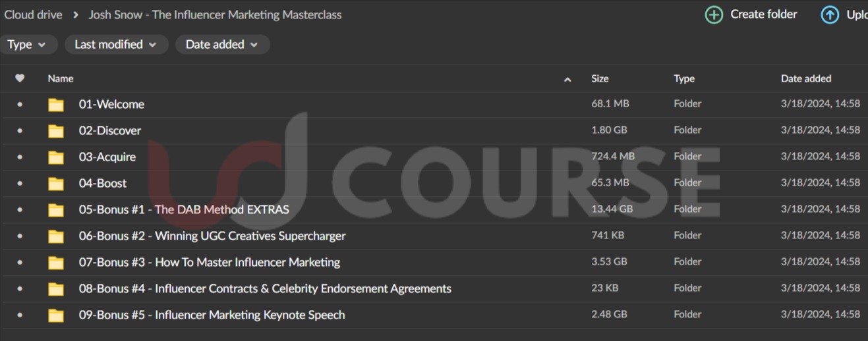Click the 23 KB size value
The width and height of the screenshot is (868, 341).
604,288
